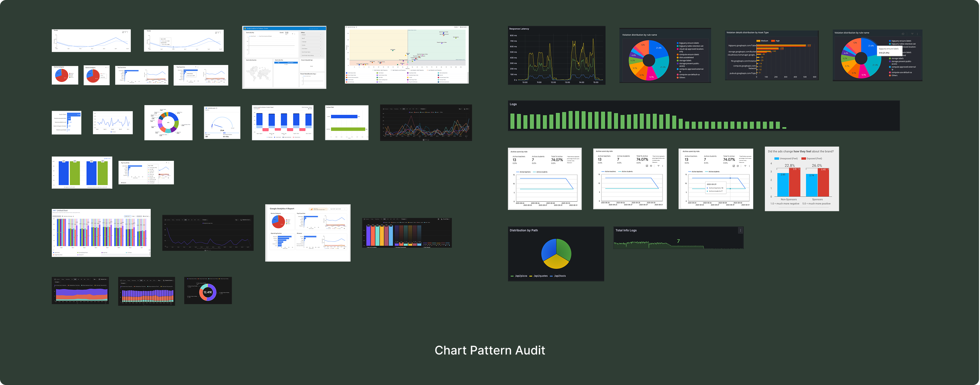The image size is (980, 385).
Task: Select the donut chart showing 12.41K
Action: (208, 292)
